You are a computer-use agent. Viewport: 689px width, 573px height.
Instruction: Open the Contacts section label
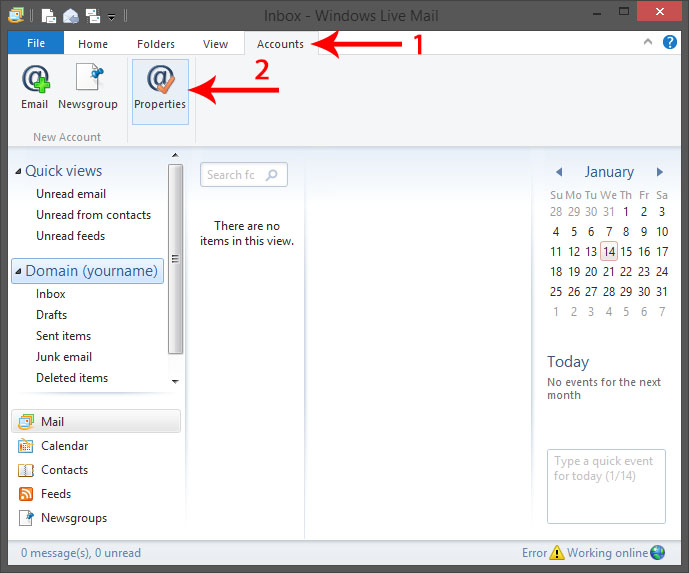tap(65, 470)
